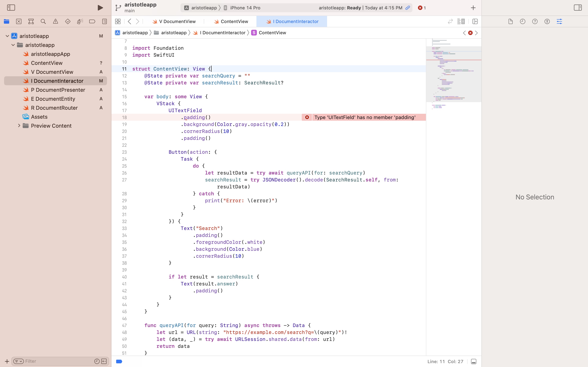Click the red error count indicator

(422, 8)
